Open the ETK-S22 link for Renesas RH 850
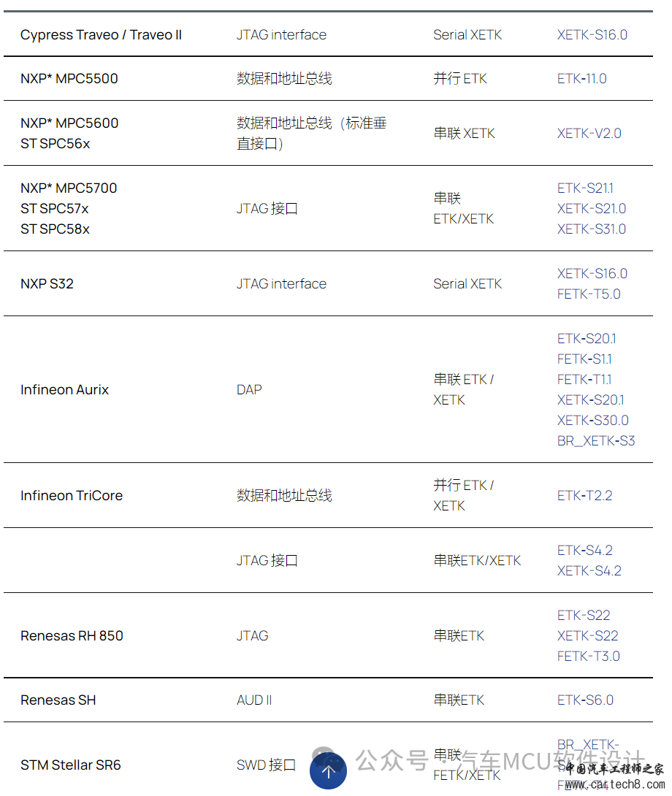 click(x=584, y=616)
